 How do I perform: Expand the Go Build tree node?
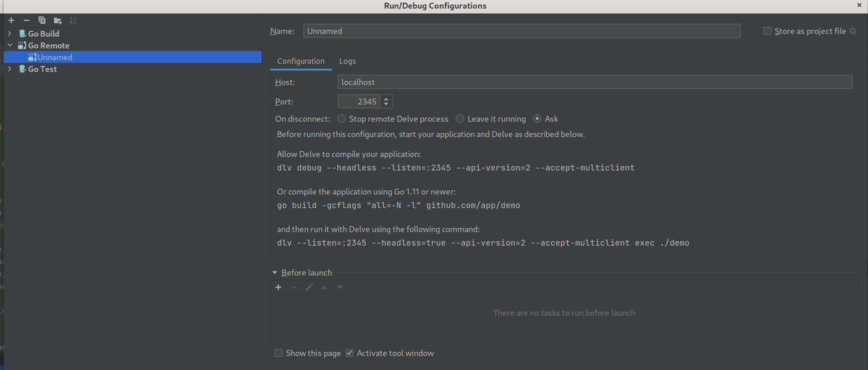coord(9,33)
